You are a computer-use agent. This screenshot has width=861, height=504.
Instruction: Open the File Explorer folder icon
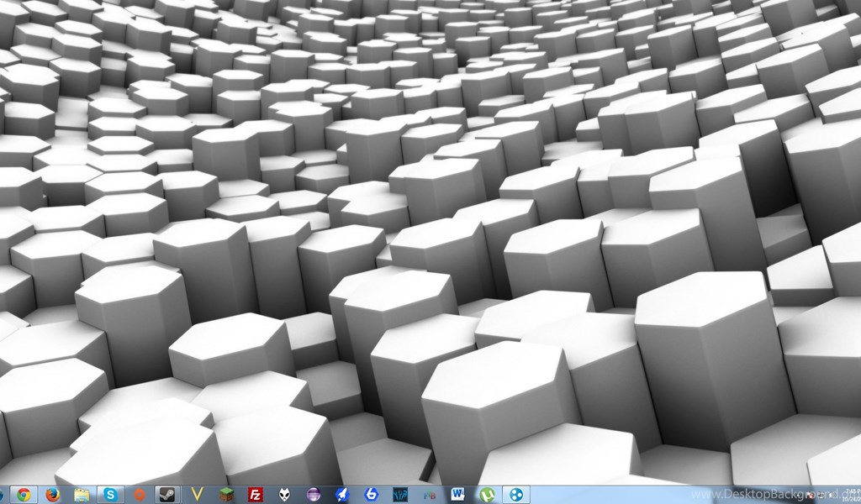[82, 495]
